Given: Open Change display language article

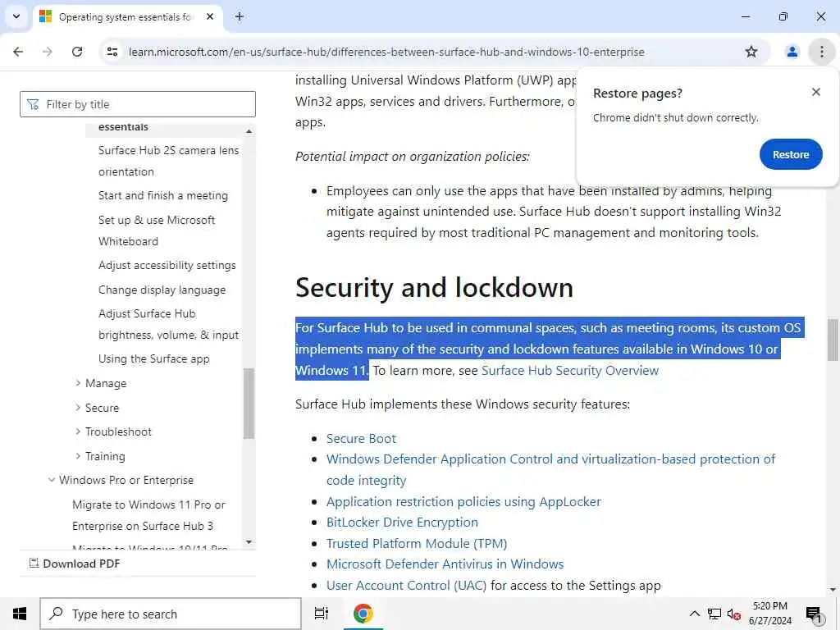Looking at the screenshot, I should click(162, 290).
